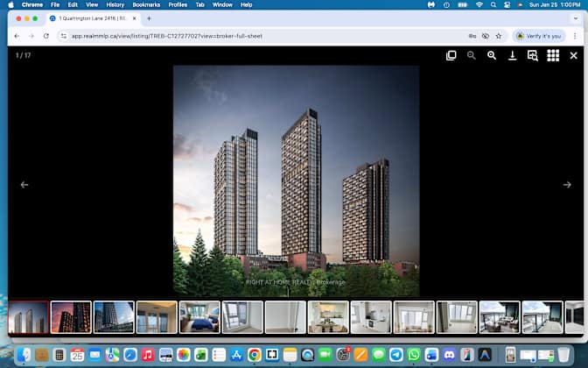Open a new browser tab

[149, 18]
